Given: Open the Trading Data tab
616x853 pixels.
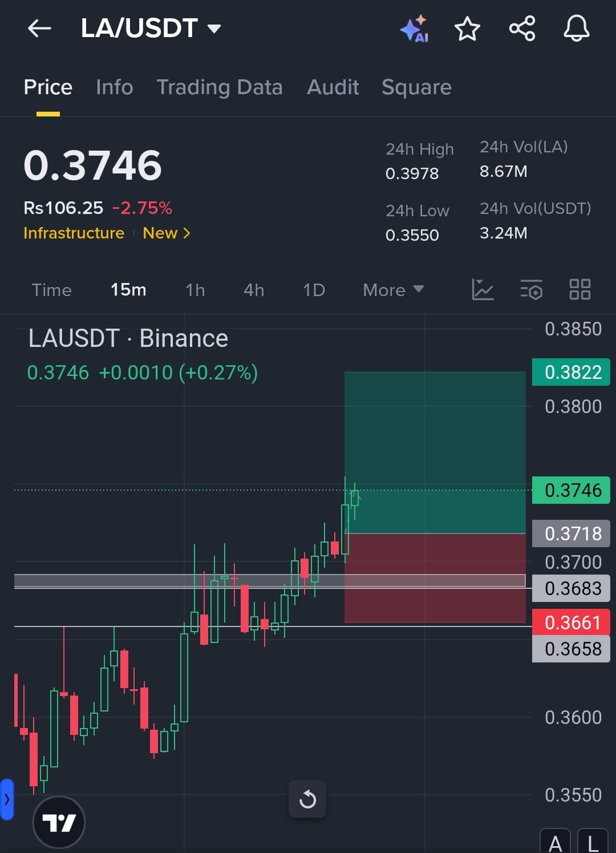Looking at the screenshot, I should click(220, 87).
